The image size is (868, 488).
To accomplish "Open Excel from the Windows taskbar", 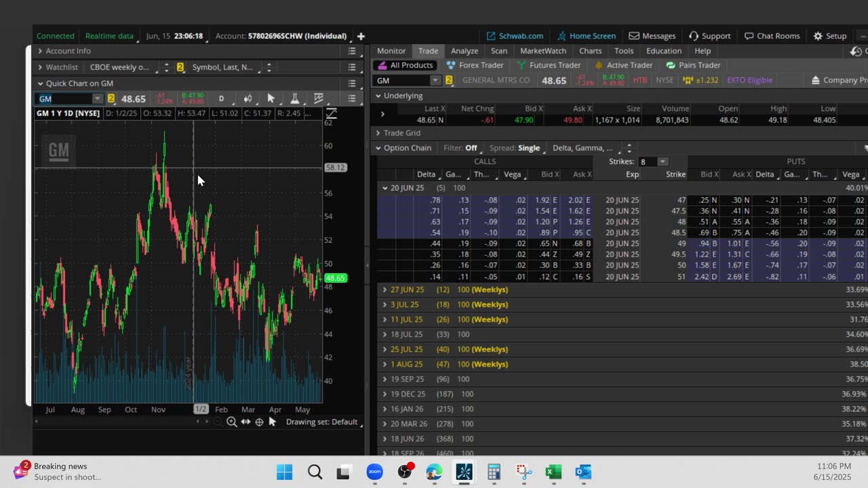I will tap(553, 472).
